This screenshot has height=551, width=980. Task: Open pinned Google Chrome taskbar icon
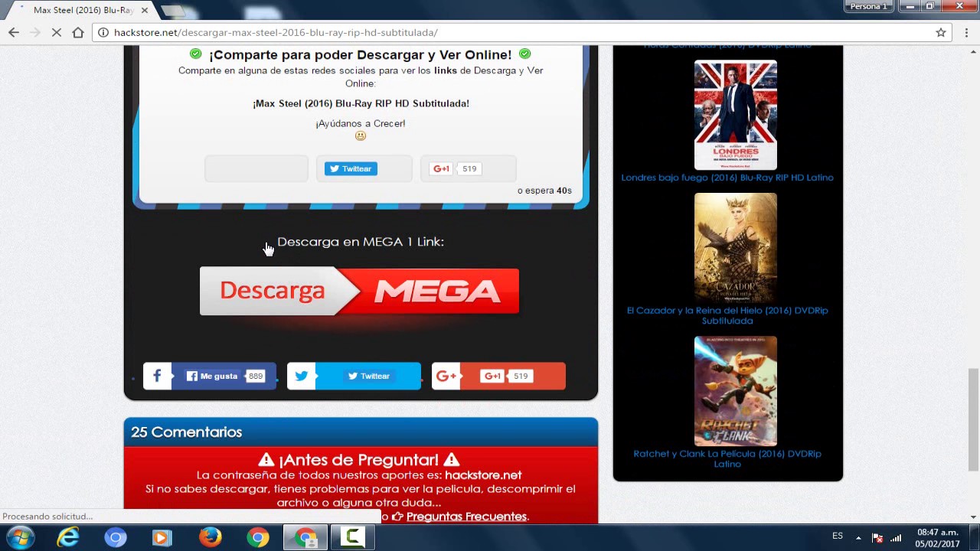[258, 538]
